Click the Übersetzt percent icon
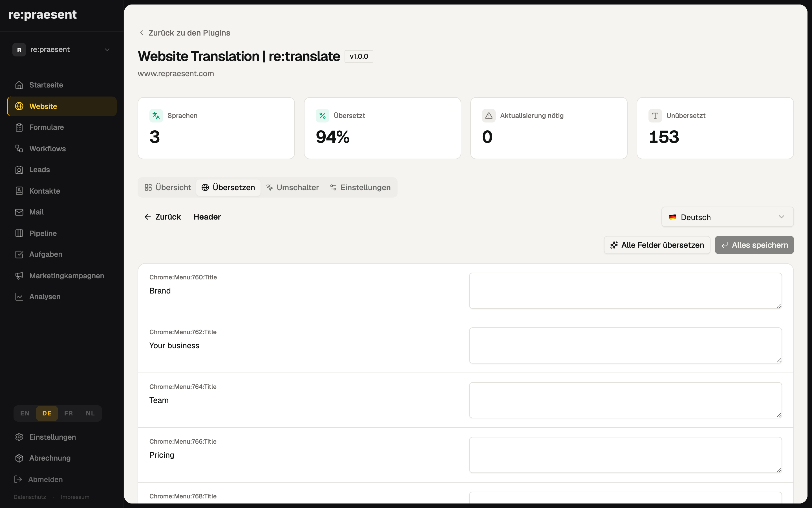The width and height of the screenshot is (812, 508). (323, 116)
